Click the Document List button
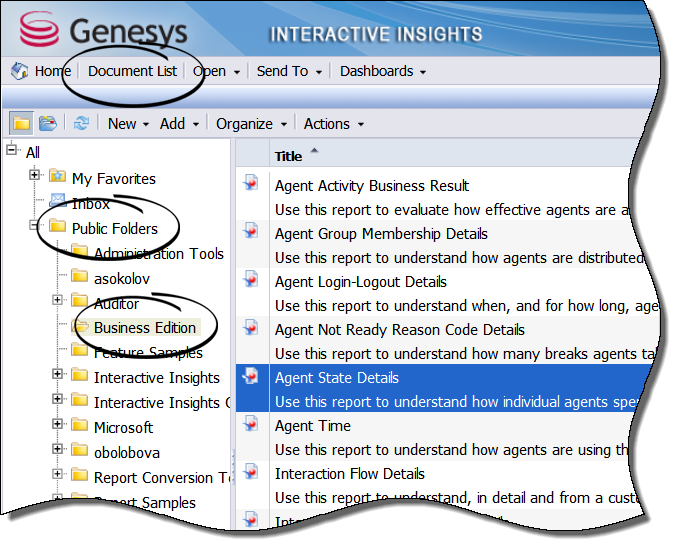Screen dimensions: 677x547 pos(132,72)
